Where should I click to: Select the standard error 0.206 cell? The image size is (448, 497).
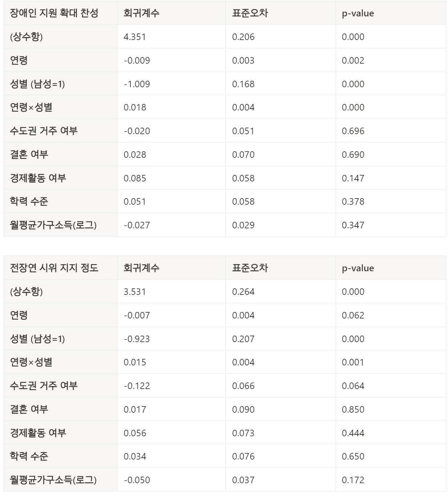280,37
